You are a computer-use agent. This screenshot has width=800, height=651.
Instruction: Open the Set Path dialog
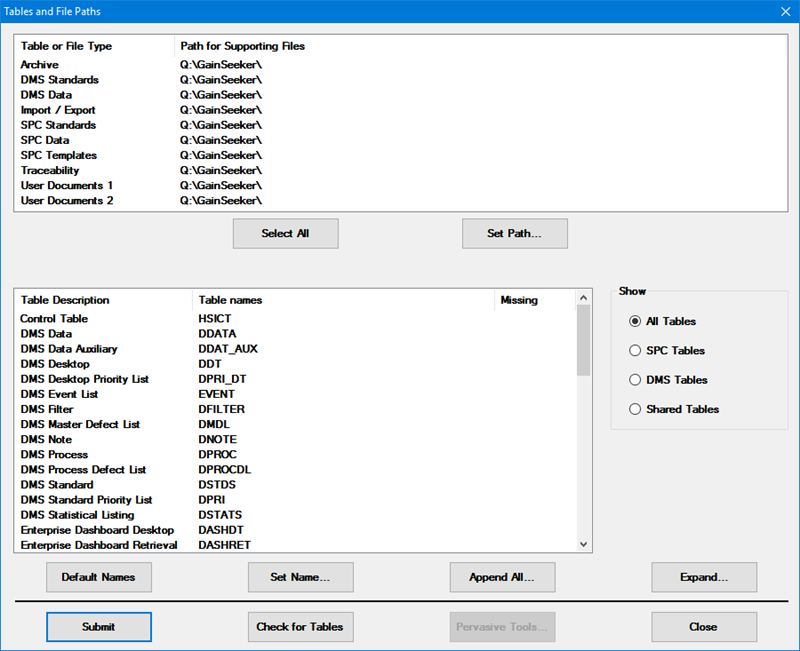[x=514, y=234]
